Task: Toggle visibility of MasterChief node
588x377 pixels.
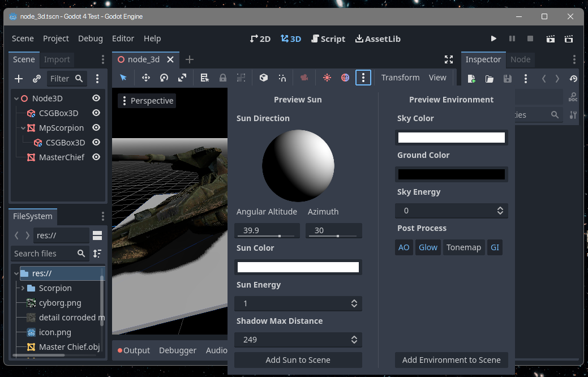Action: (x=96, y=157)
